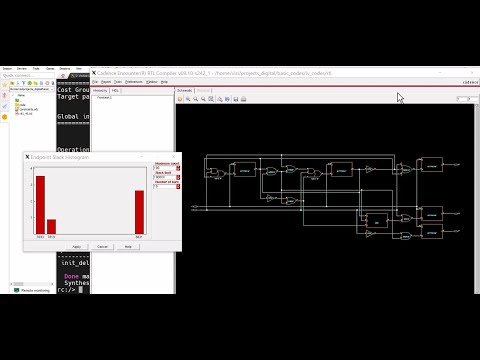Viewport: 480px width, 360px height.
Task: Open the Tools menu in RTL Compiler
Action: tap(118, 82)
